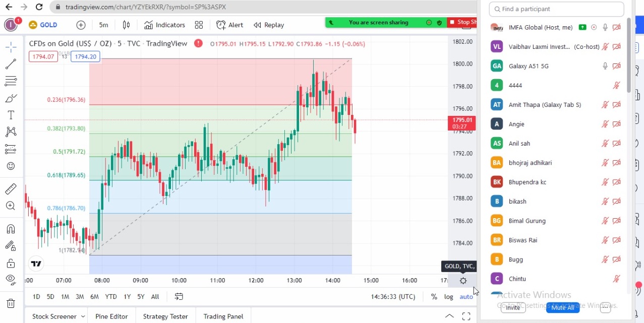The image size is (644, 323).
Task: Open the Pine Editor tab
Action: (111, 316)
